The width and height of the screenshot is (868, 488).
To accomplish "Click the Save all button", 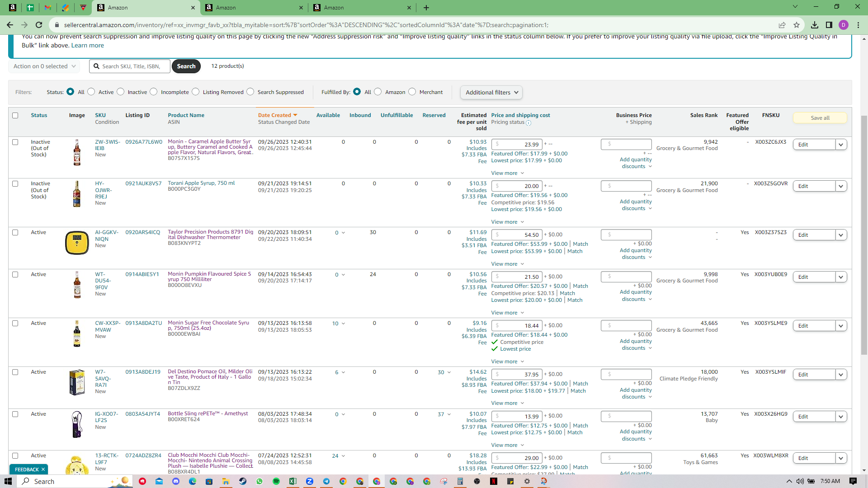I will click(820, 118).
